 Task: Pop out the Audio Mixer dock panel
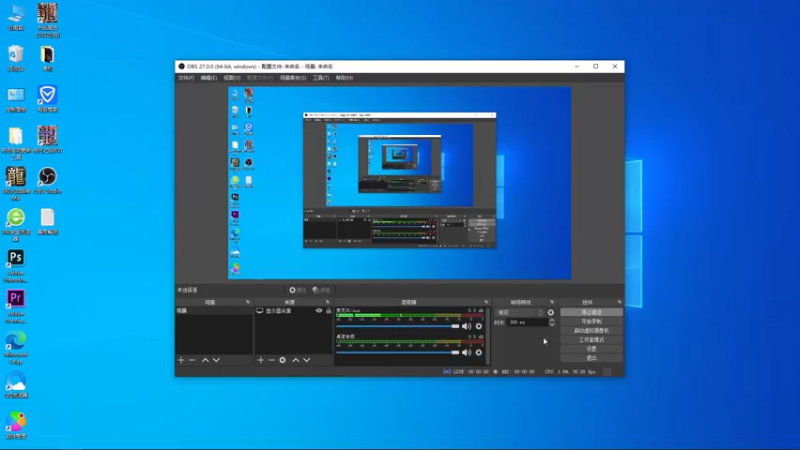point(486,302)
